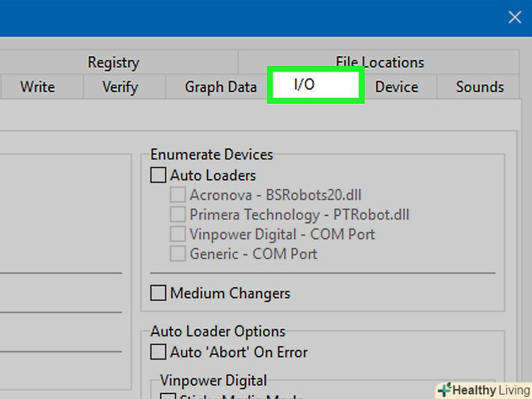Close the settings window
The width and height of the screenshot is (532, 399).
514,18
